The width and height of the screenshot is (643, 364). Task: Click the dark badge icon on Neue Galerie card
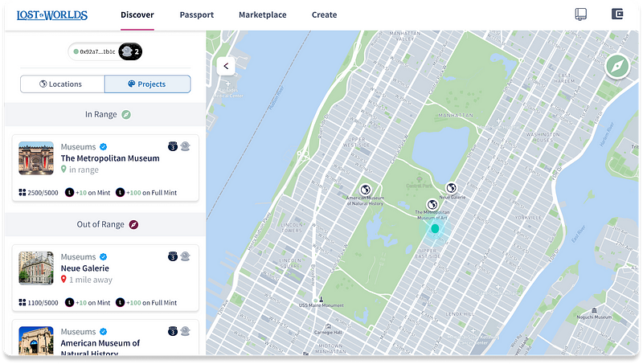173,256
